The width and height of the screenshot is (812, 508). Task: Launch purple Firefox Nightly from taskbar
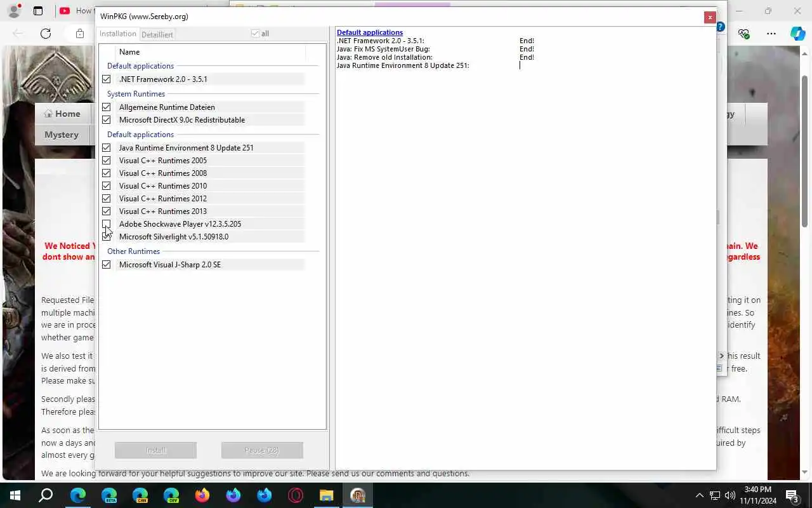tap(233, 495)
